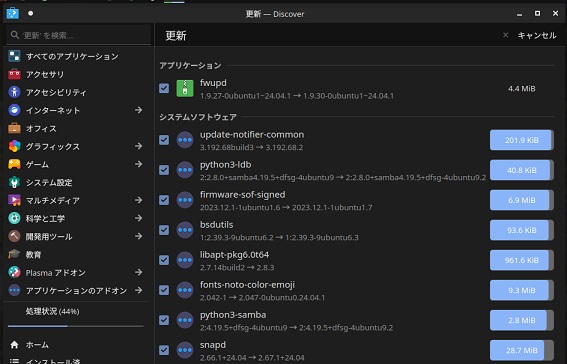
Task: Open the アクセシビリティ category
Action: coord(76,92)
